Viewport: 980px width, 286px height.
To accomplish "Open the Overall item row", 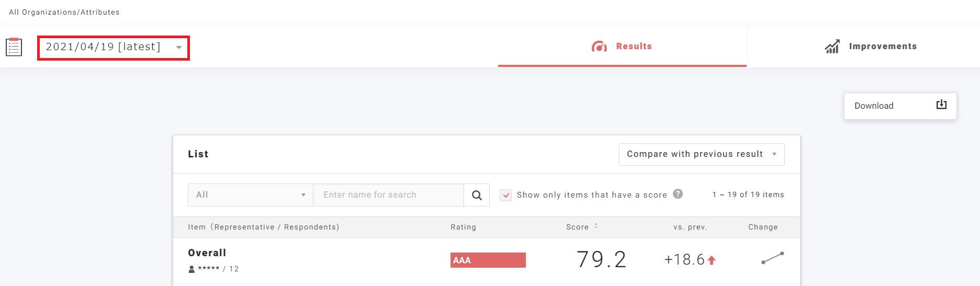I will (x=207, y=253).
